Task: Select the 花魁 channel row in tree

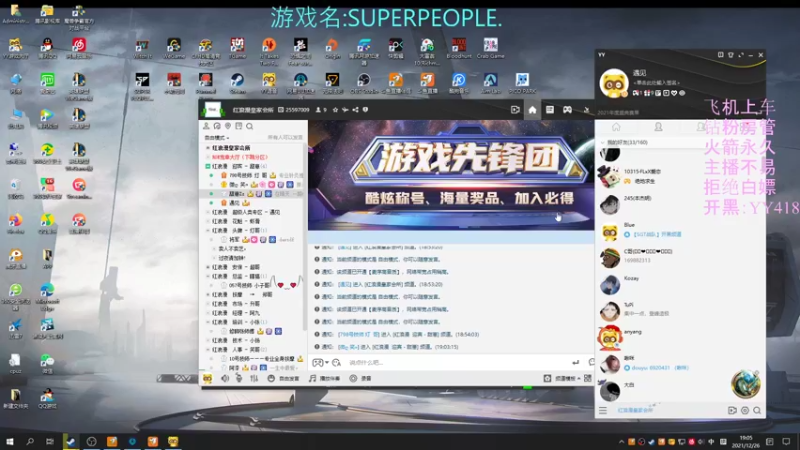Action: 253,221
